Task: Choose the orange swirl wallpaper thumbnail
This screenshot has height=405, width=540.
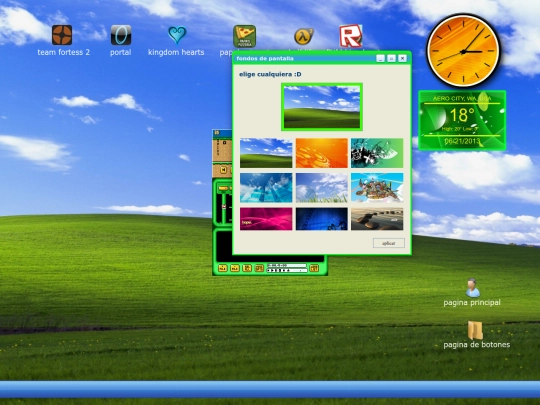Action: pos(322,153)
